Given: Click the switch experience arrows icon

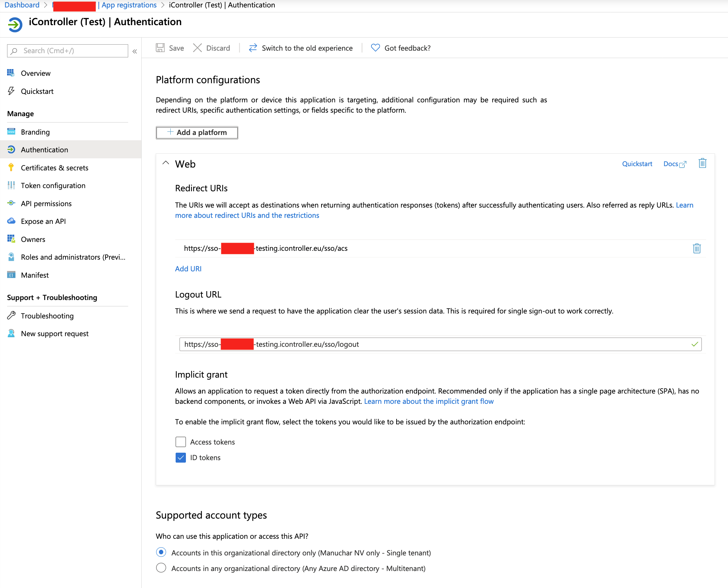Looking at the screenshot, I should tap(253, 48).
